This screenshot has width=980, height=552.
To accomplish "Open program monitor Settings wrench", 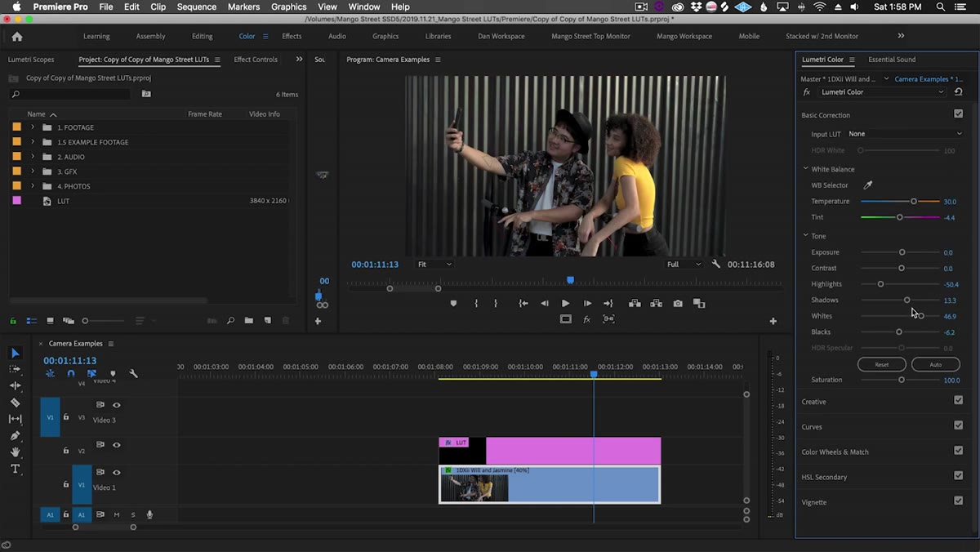I will (716, 265).
